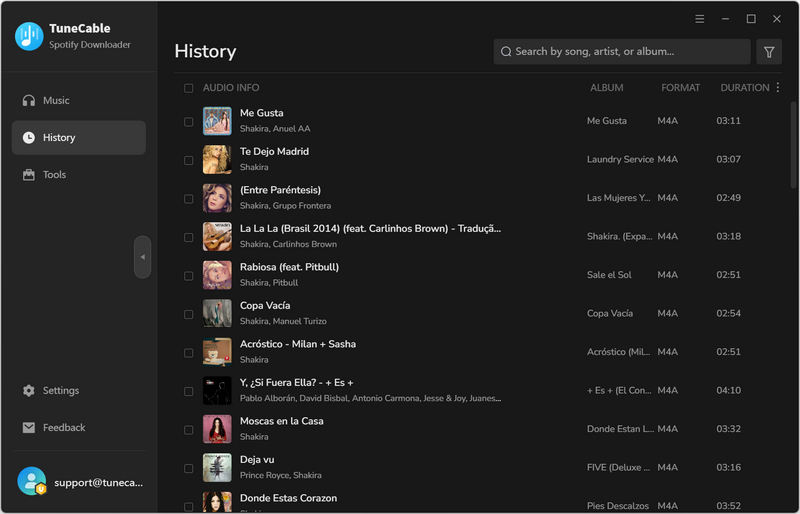Check the box for Moscas en la Casa
The height and width of the screenshot is (514, 800).
pyautogui.click(x=188, y=430)
